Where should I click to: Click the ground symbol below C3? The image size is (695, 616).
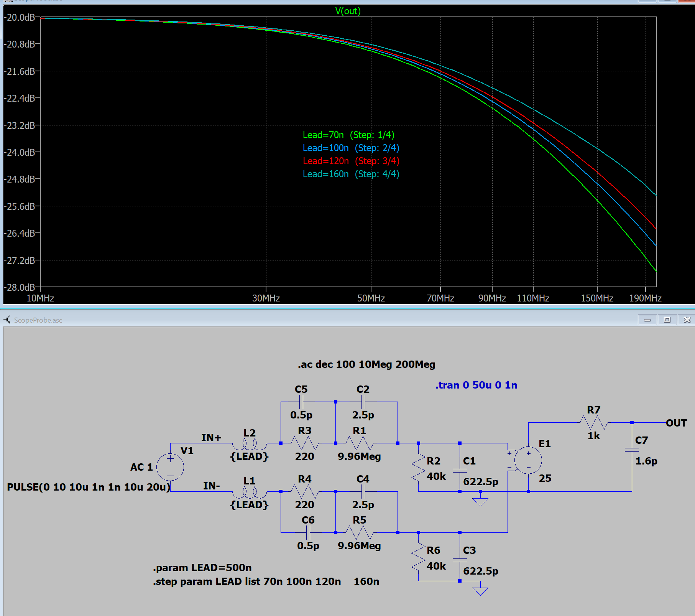pos(480,591)
